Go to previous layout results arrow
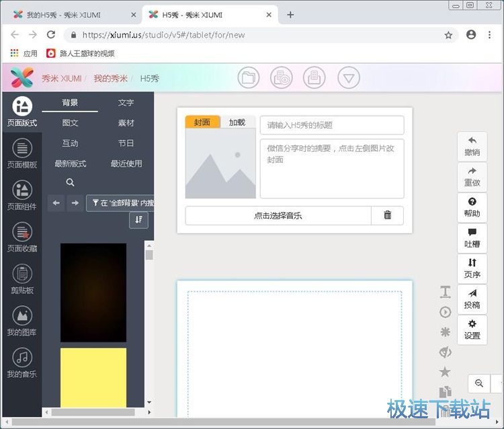The width and height of the screenshot is (504, 429). (56, 203)
